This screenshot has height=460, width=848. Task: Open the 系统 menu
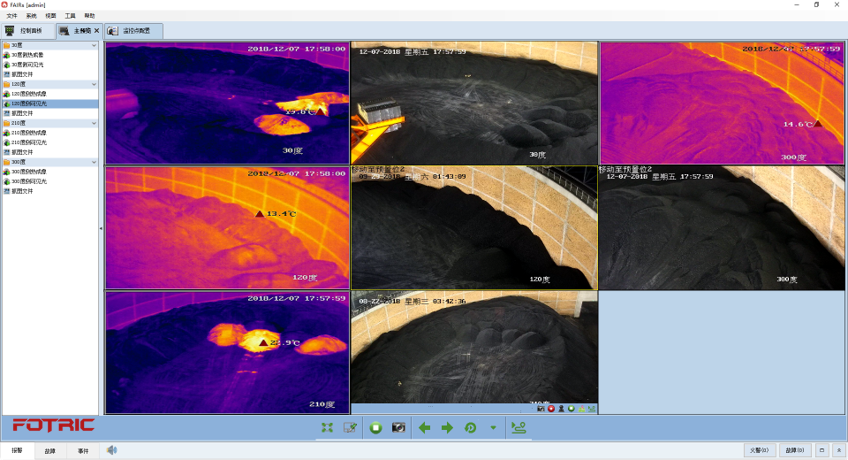click(31, 16)
